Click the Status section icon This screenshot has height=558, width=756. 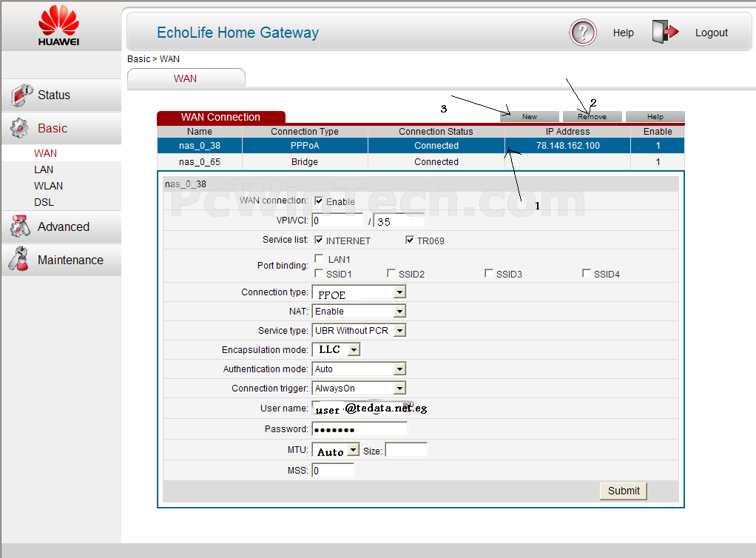(x=21, y=95)
